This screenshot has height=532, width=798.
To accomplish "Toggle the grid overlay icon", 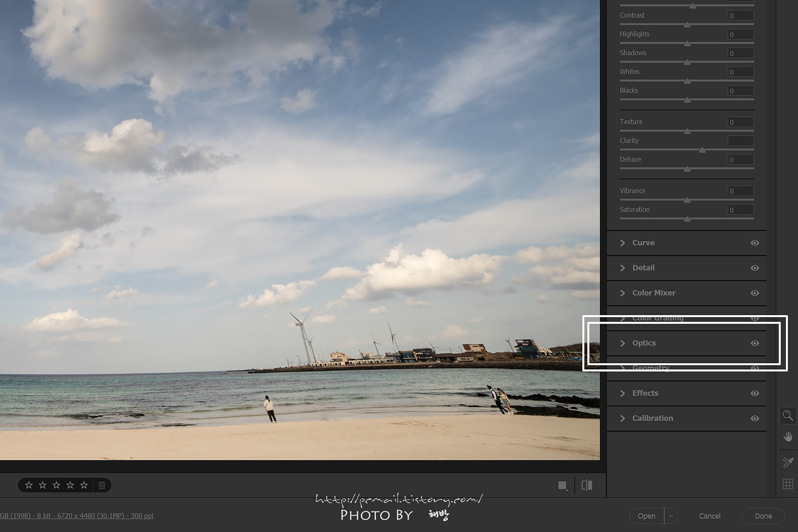I will [x=787, y=484].
